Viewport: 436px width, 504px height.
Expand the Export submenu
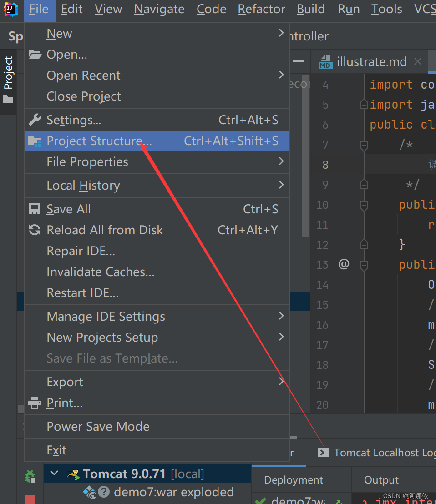click(x=157, y=382)
